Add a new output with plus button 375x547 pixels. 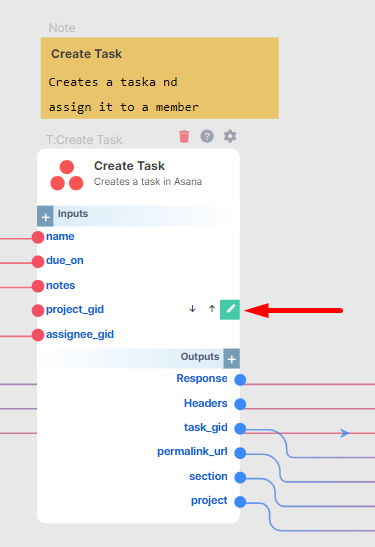[x=232, y=359]
